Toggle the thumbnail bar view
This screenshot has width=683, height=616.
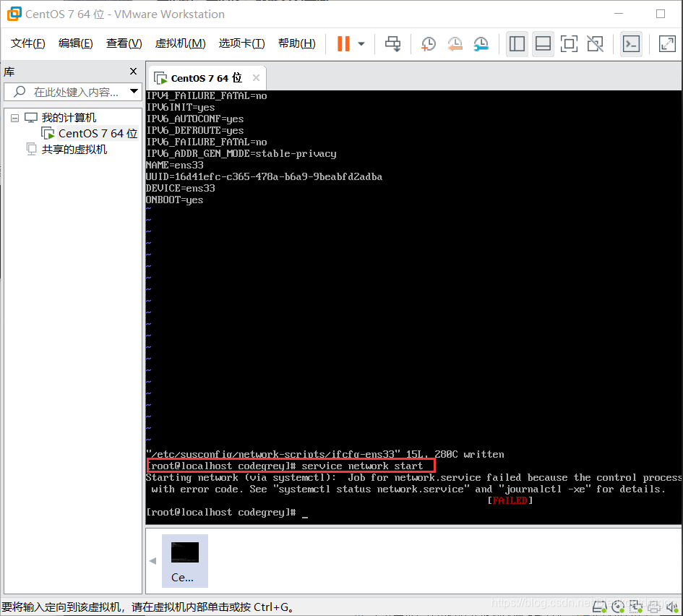pos(543,43)
